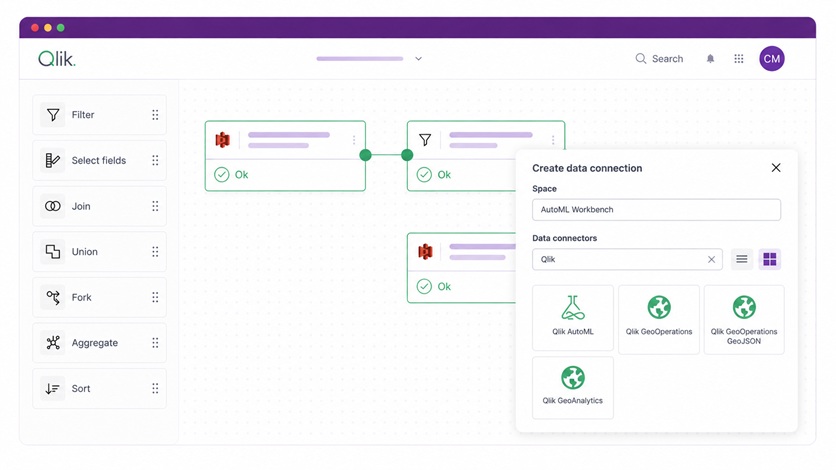Screen dimensions: 836x470
Task: Click the drag handle on Select fields row
Action: click(155, 160)
